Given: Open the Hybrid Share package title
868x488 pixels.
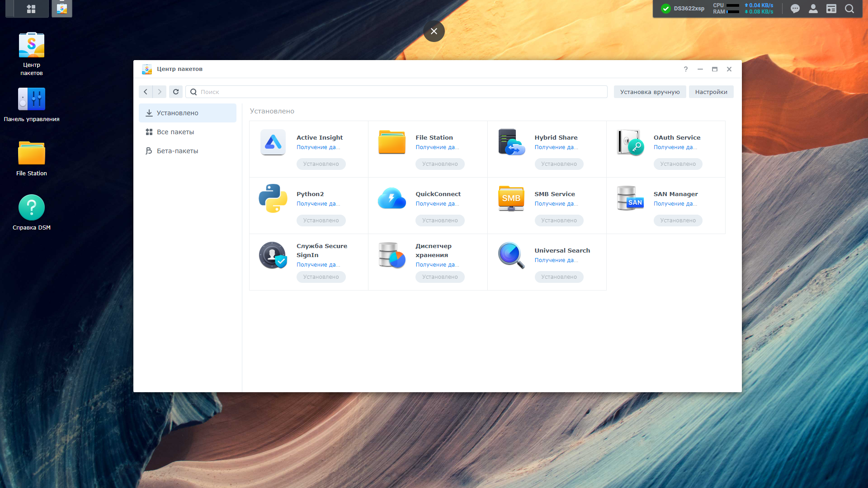Looking at the screenshot, I should click(x=556, y=137).
